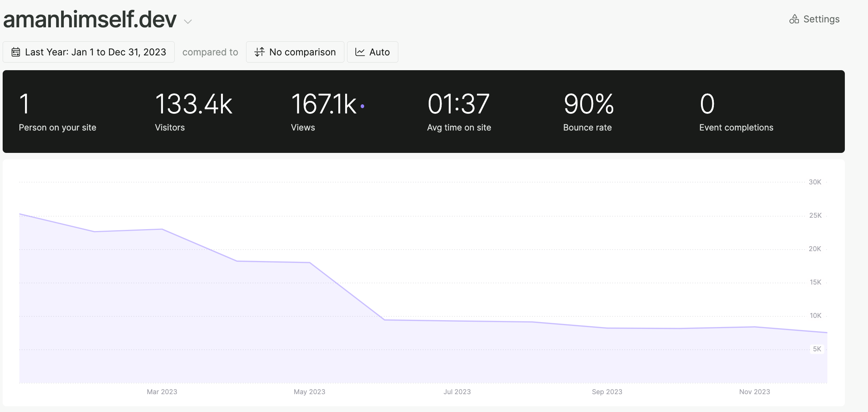Select the Person on your site counter
Viewport: 868px width, 412px height.
[57, 112]
